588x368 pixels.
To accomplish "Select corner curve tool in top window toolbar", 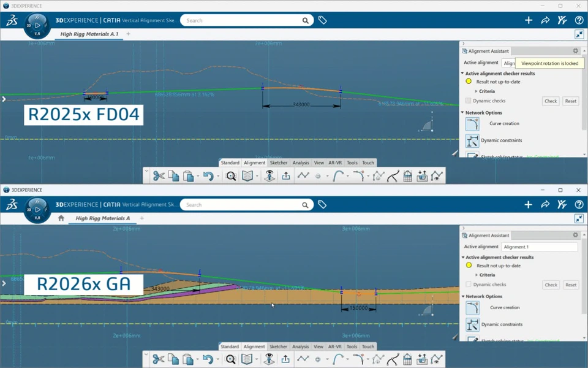I will (x=358, y=176).
